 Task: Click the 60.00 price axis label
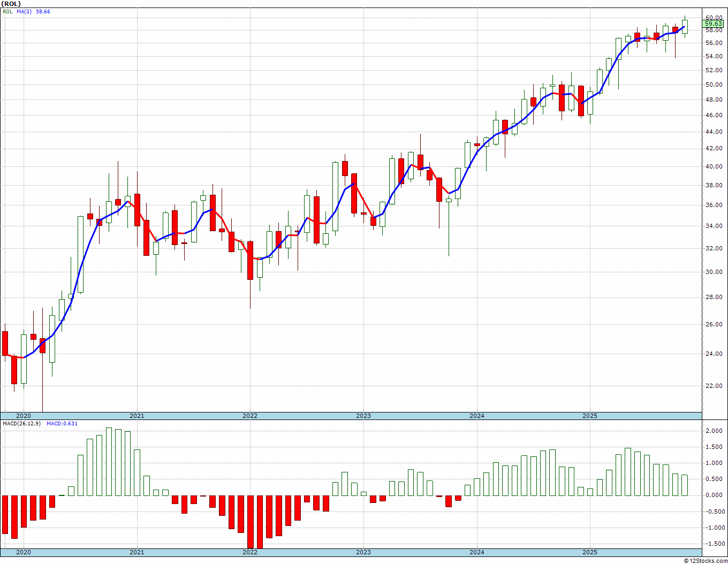pos(714,18)
